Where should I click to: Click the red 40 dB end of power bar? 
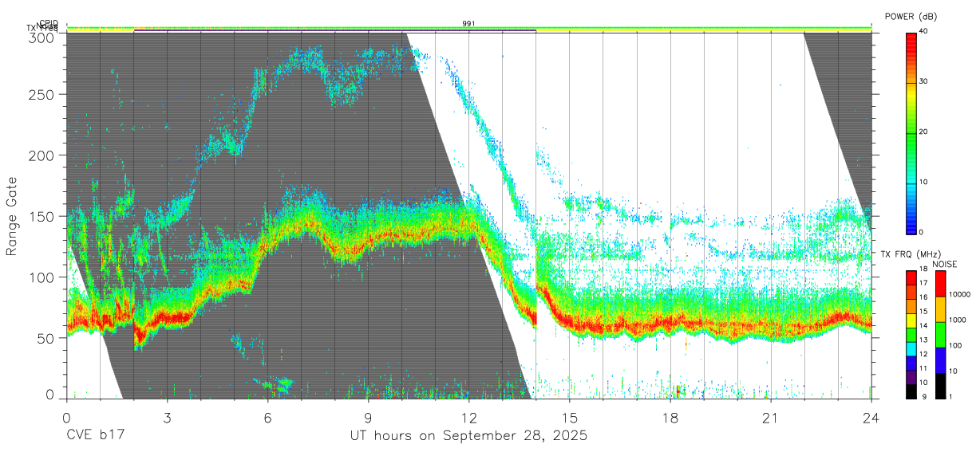(x=911, y=37)
